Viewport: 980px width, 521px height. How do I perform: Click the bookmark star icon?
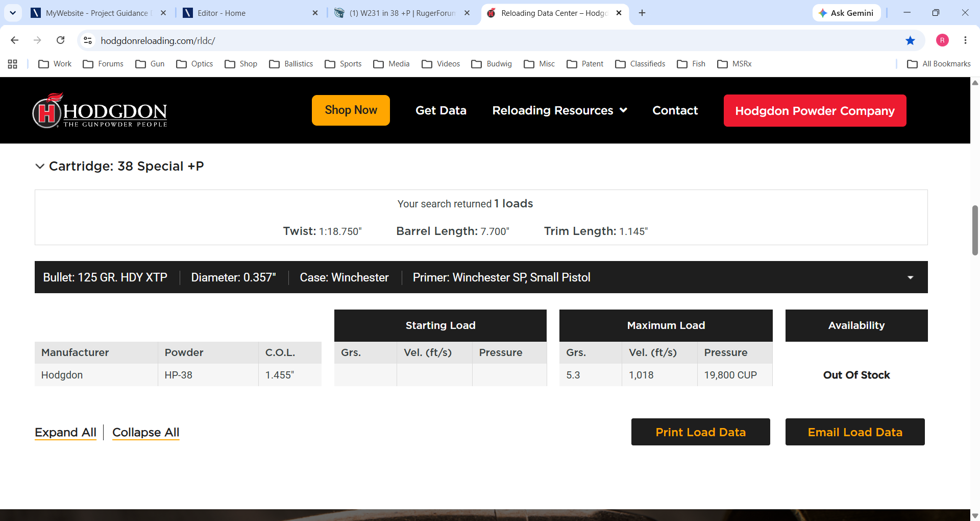pos(910,40)
